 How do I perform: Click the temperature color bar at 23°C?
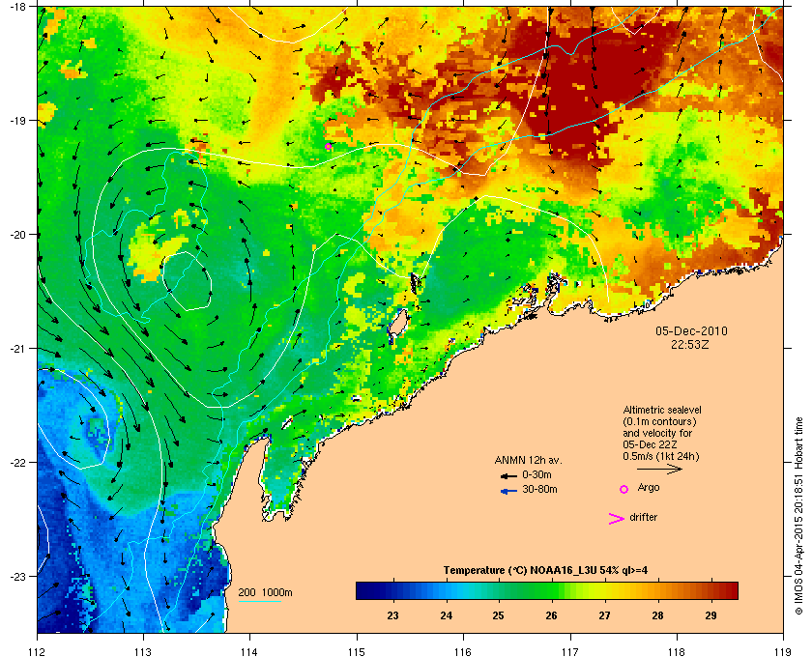click(x=393, y=590)
